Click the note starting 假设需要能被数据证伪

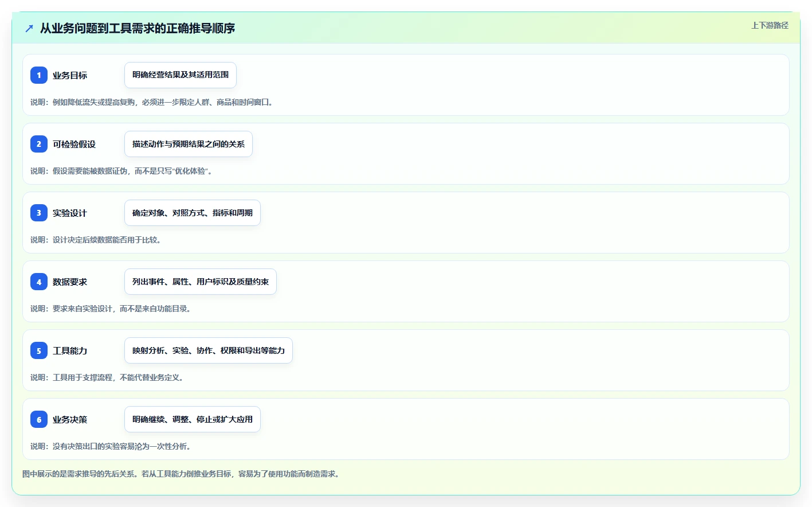click(123, 171)
